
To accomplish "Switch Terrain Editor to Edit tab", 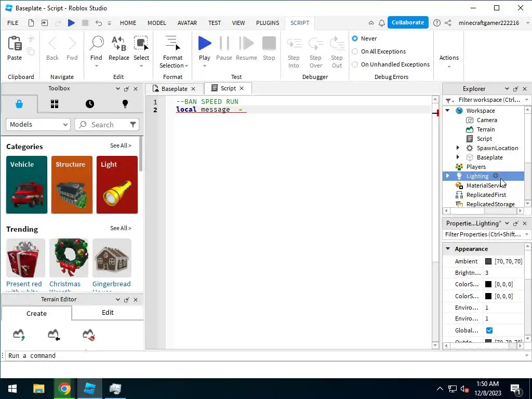I will tap(108, 312).
